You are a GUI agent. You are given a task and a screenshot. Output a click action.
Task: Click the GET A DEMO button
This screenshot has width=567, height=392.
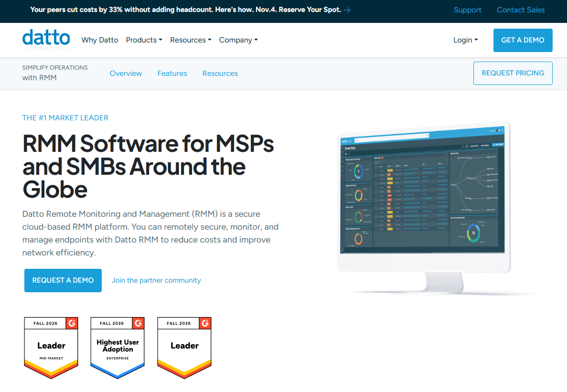[523, 40]
